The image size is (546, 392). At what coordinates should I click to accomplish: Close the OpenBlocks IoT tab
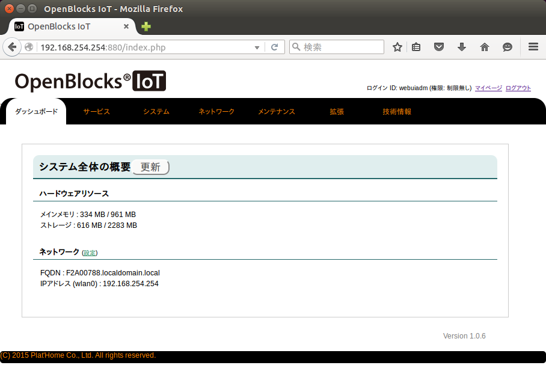[x=126, y=26]
